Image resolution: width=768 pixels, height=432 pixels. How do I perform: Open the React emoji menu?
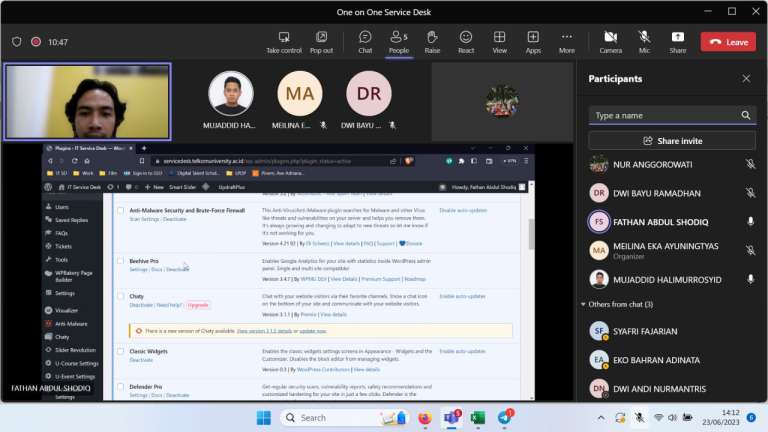point(466,42)
